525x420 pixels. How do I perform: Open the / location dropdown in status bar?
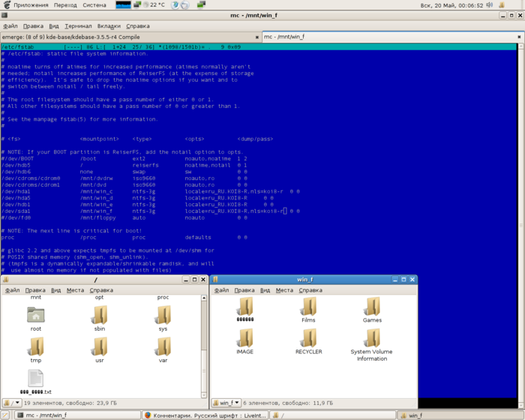click(12, 403)
